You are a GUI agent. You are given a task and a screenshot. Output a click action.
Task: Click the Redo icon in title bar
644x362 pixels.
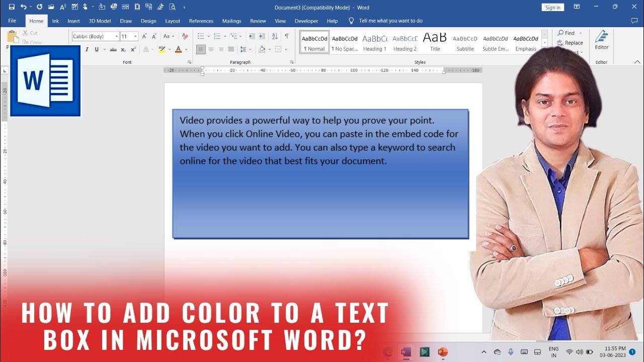click(x=39, y=7)
